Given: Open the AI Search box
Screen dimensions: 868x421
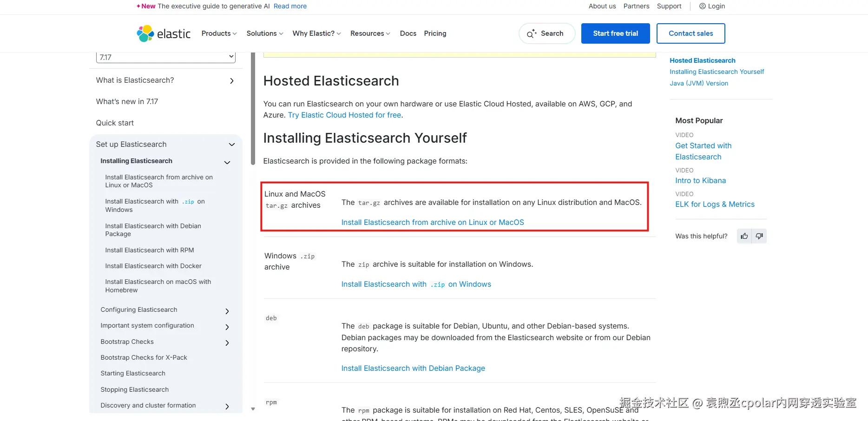Looking at the screenshot, I should click(x=546, y=33).
